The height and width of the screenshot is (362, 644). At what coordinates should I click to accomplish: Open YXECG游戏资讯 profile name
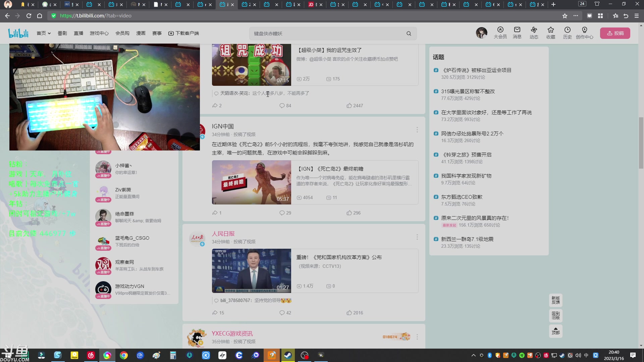click(x=232, y=334)
